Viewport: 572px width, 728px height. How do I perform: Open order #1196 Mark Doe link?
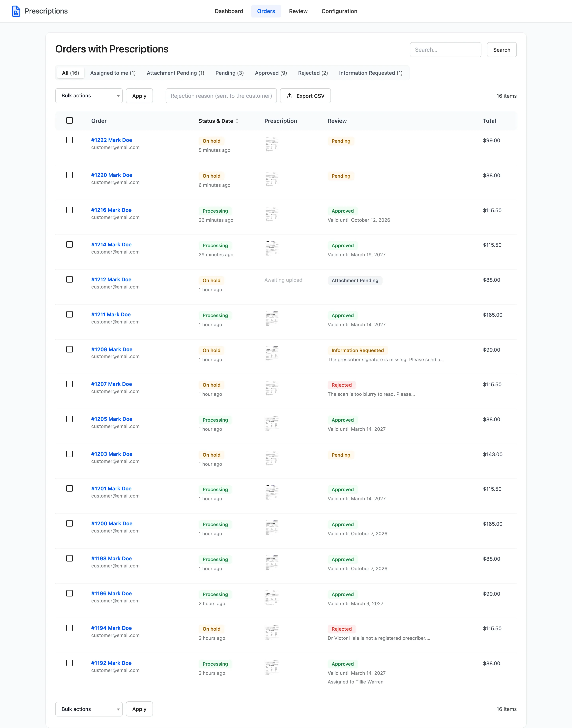[x=111, y=593]
